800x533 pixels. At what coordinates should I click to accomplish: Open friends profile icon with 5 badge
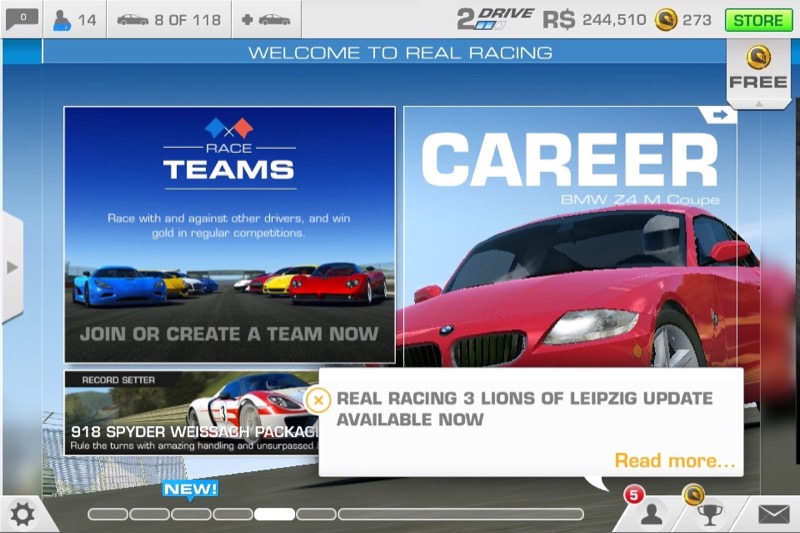tap(652, 513)
